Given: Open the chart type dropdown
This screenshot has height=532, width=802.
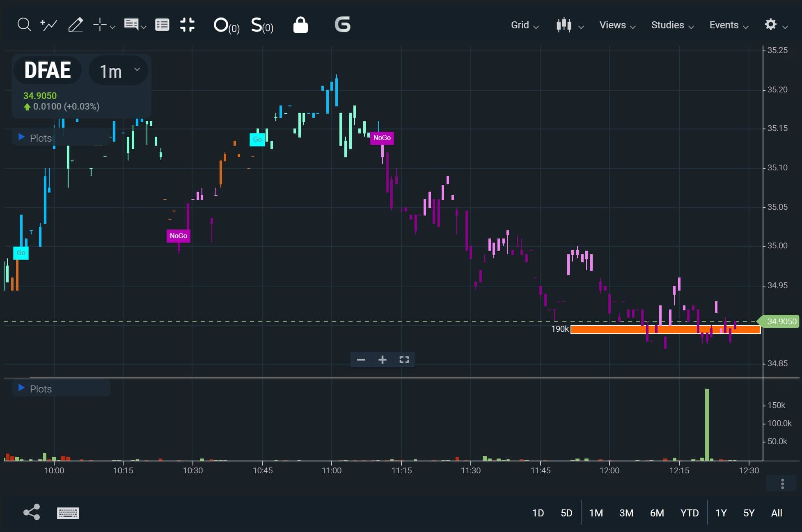Looking at the screenshot, I should [x=569, y=25].
